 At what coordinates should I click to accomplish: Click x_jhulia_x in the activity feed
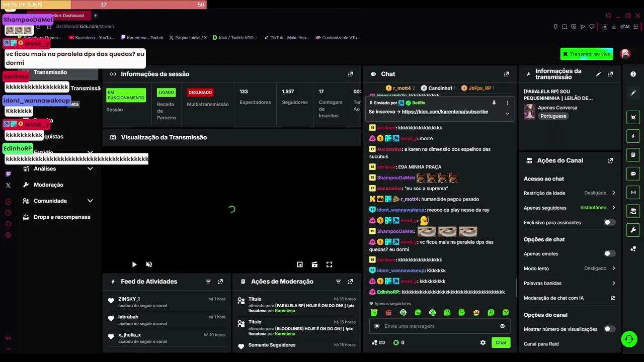(130, 335)
